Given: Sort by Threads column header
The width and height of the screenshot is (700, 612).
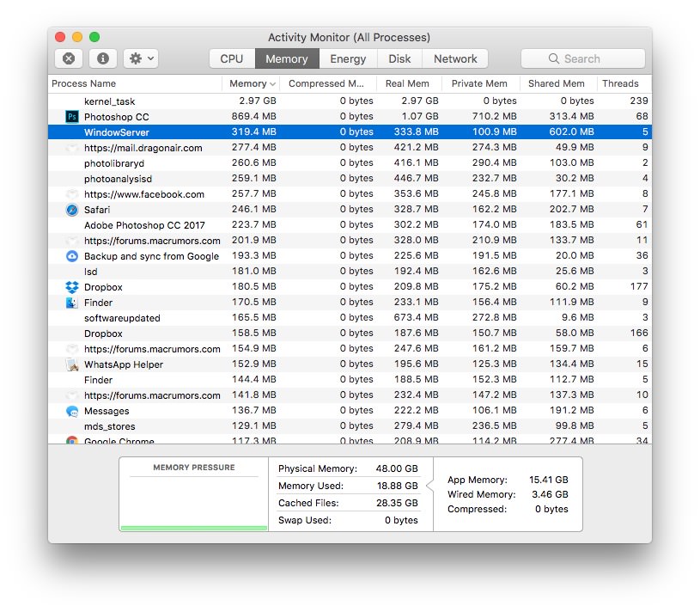Looking at the screenshot, I should pos(624,83).
